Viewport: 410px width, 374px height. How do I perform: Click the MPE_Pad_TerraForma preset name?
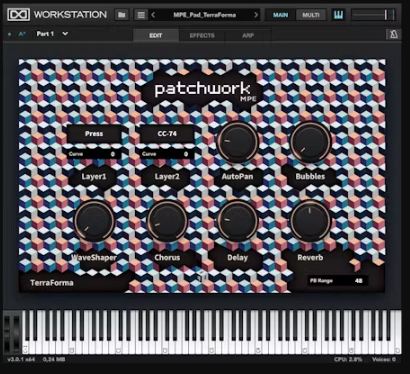click(x=205, y=15)
